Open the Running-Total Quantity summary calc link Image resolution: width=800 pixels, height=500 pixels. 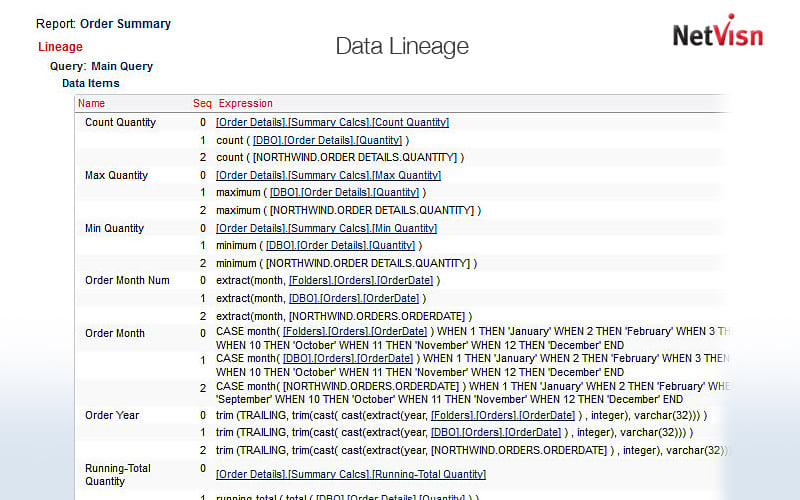click(351, 474)
